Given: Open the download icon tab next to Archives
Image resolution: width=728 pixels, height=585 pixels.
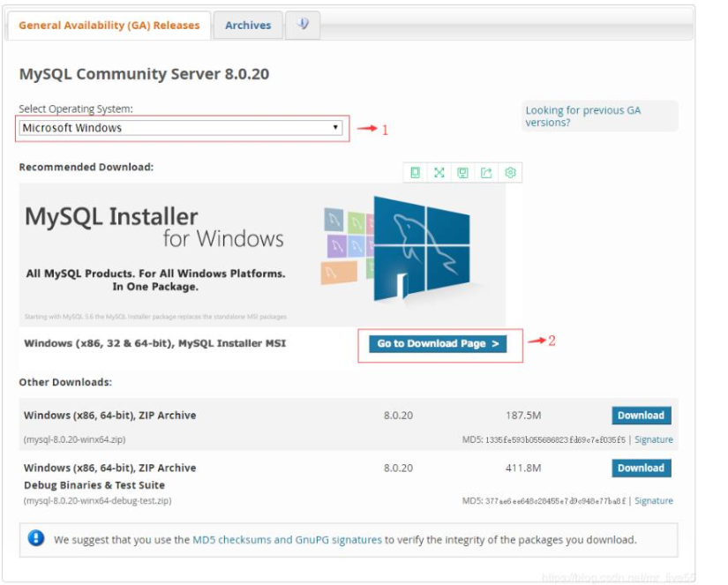Looking at the screenshot, I should (x=303, y=25).
